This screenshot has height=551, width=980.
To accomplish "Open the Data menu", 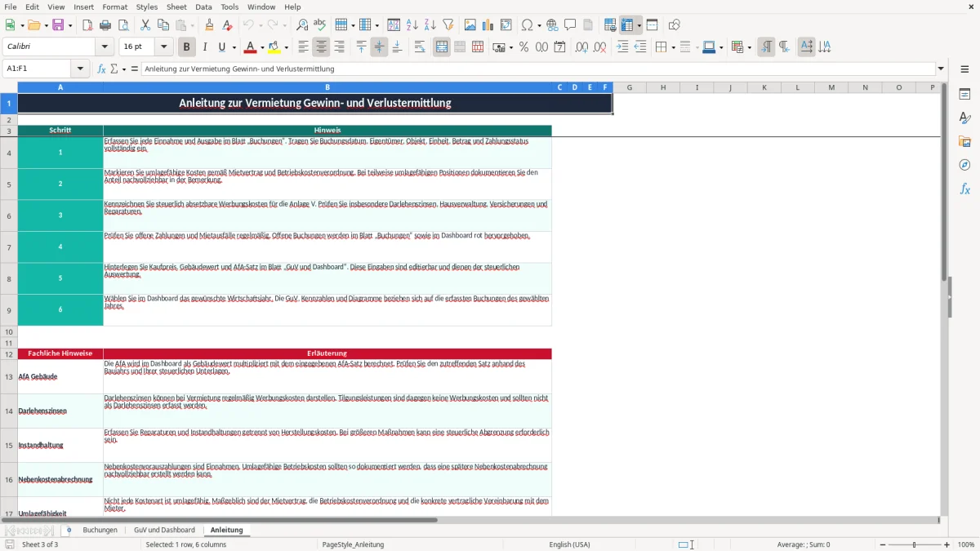I will (x=203, y=7).
